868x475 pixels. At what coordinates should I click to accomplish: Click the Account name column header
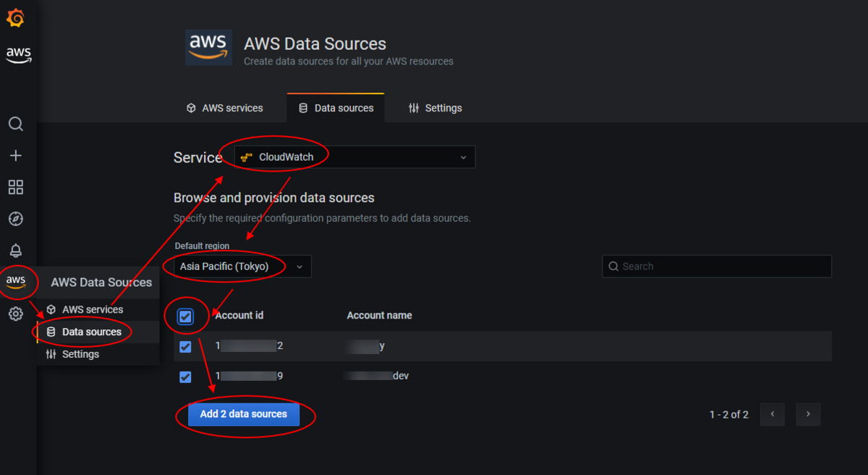point(380,315)
